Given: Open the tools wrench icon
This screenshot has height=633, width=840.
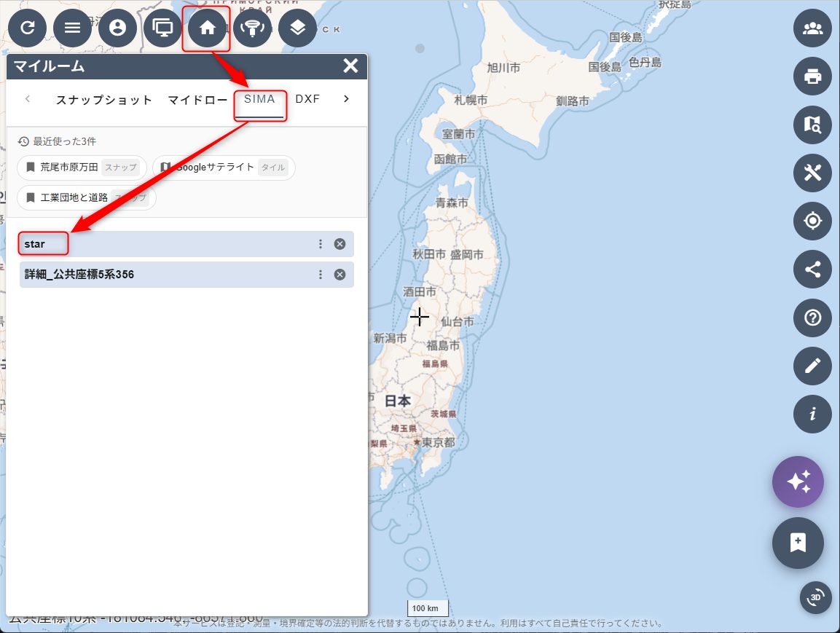Looking at the screenshot, I should pos(812,173).
